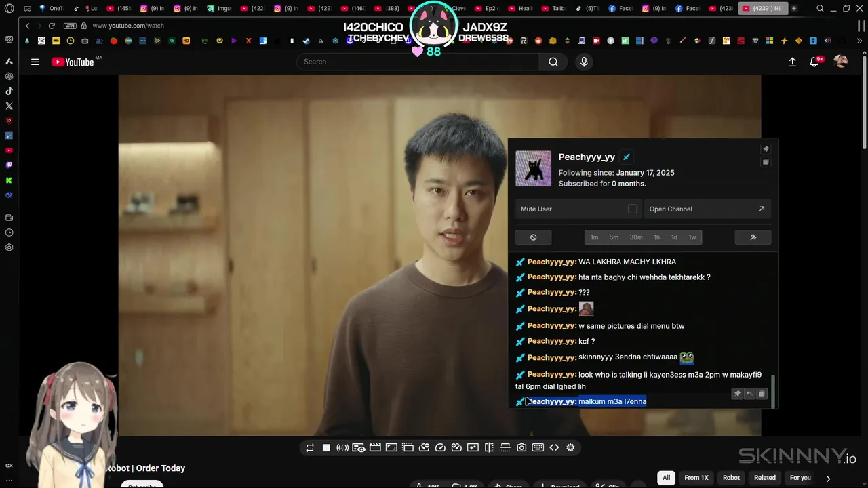Switch to (5)TikTok browser tab
Viewport: 868px width, 488px height.
(589, 8)
